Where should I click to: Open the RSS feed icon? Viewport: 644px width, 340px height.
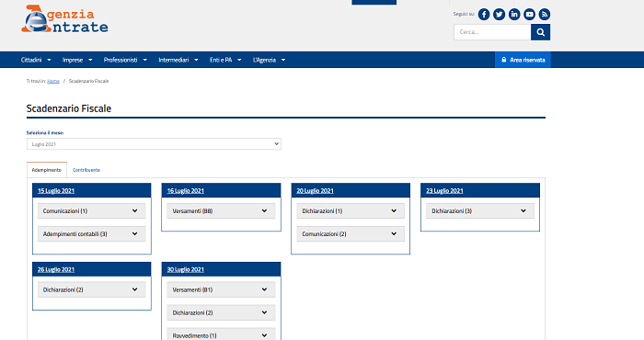(x=545, y=15)
